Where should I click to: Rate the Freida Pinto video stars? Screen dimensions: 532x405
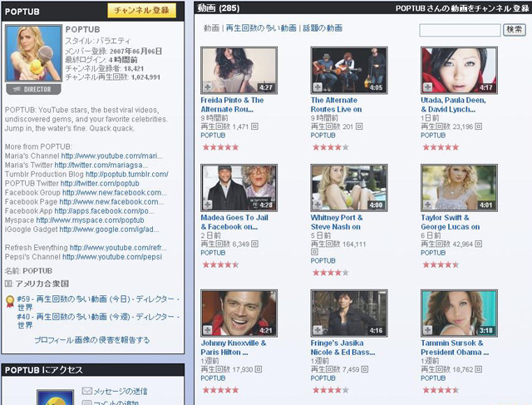pyautogui.click(x=220, y=147)
